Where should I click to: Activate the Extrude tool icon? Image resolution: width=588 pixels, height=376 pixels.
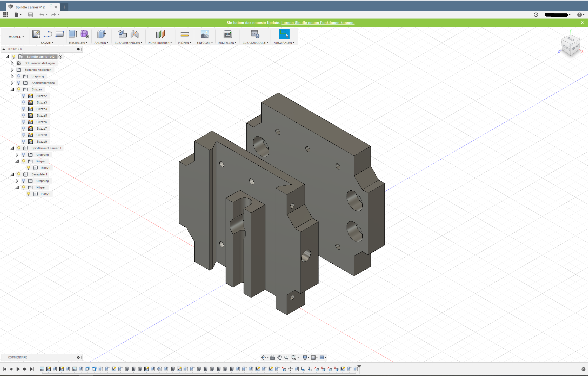point(73,34)
